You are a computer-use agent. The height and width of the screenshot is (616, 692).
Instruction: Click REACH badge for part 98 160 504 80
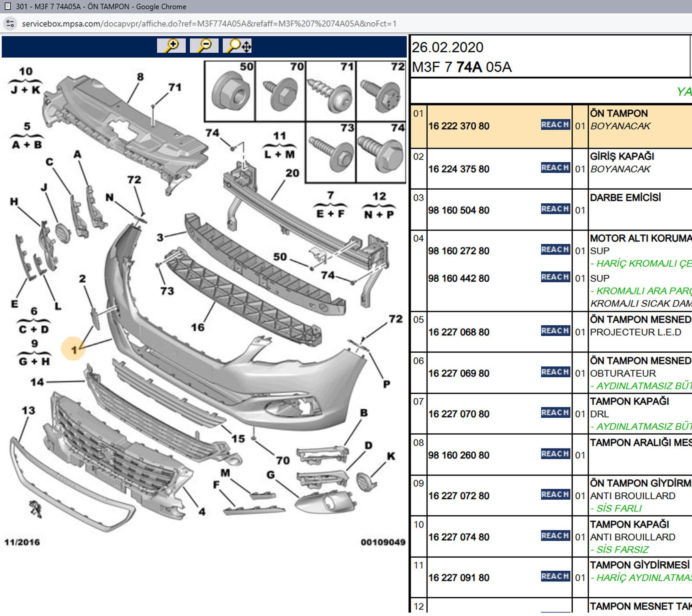pos(555,209)
